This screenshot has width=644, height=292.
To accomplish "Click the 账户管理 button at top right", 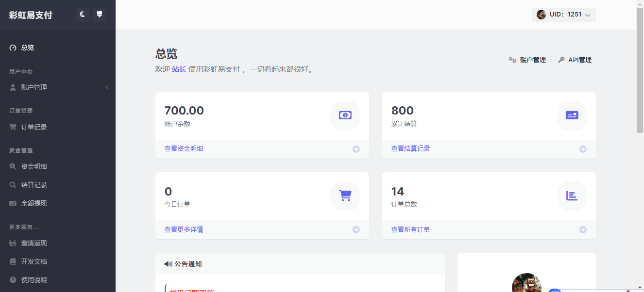I will [x=527, y=60].
